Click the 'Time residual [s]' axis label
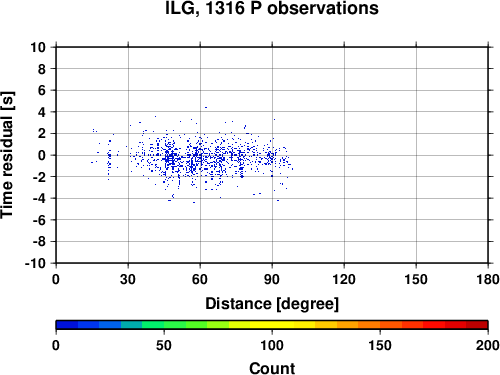The height and width of the screenshot is (375, 500). [x=8, y=155]
